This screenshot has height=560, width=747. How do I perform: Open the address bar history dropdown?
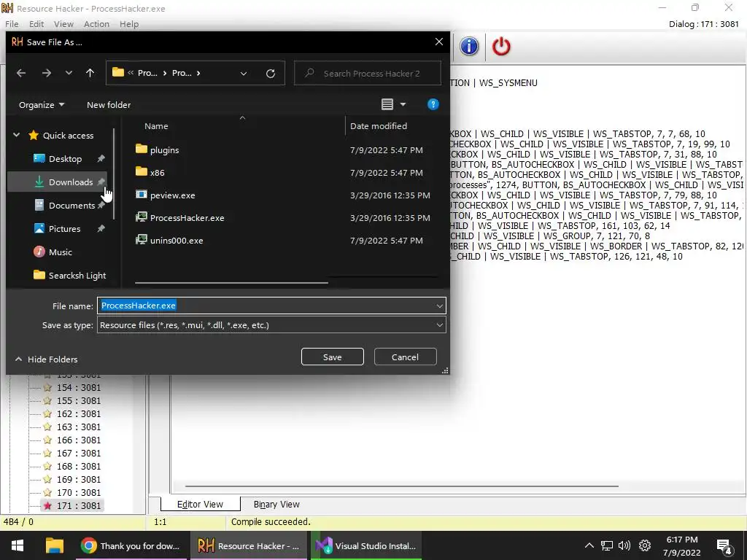click(244, 74)
